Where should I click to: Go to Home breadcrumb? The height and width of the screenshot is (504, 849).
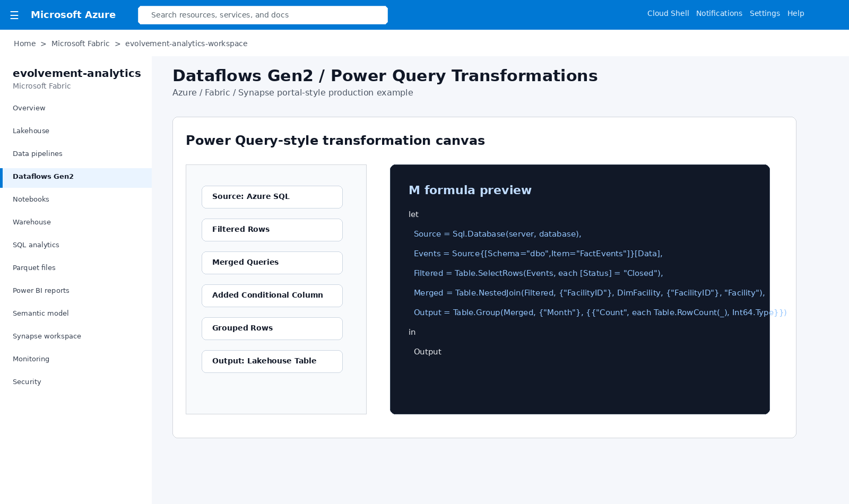pyautogui.click(x=25, y=44)
